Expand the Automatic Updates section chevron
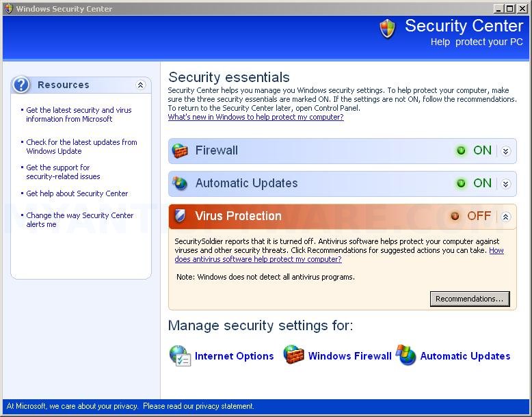Screen dimensions: 532x417 pyautogui.click(x=505, y=184)
